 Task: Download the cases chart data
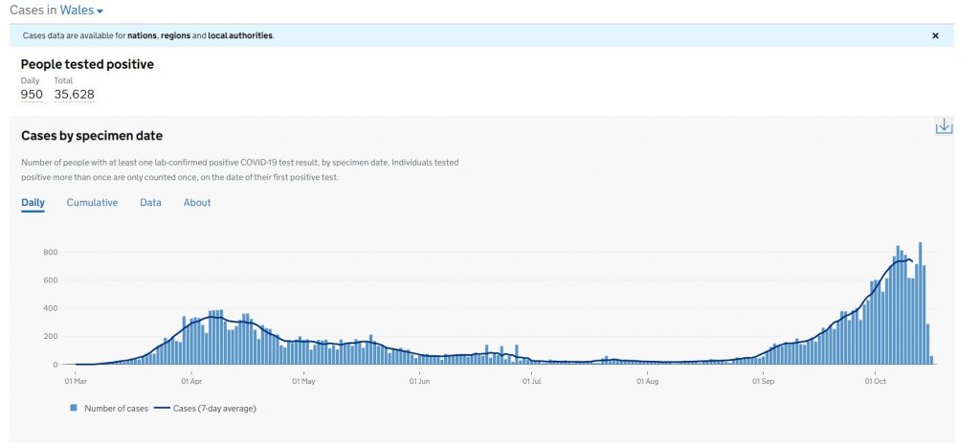click(944, 126)
